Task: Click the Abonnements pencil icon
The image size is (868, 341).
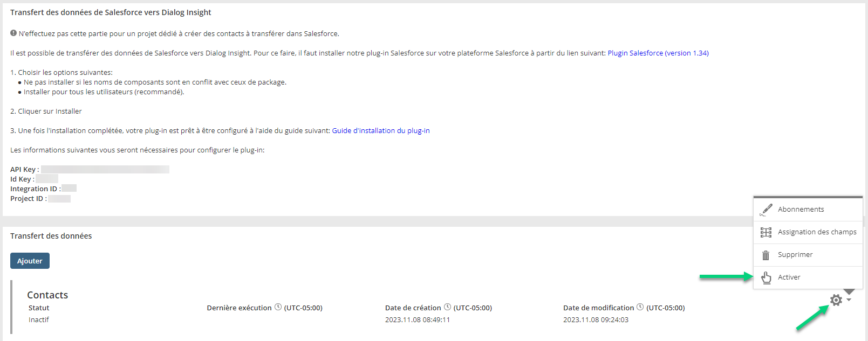Action: [766, 210]
